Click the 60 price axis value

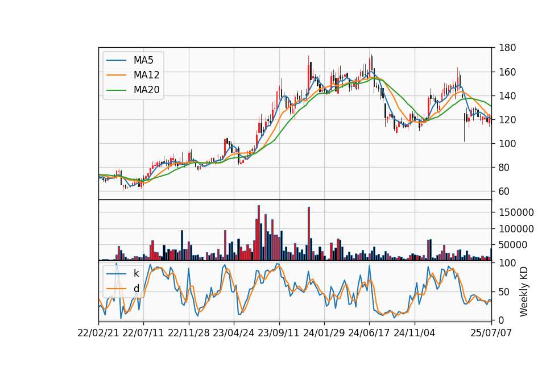pyautogui.click(x=504, y=191)
